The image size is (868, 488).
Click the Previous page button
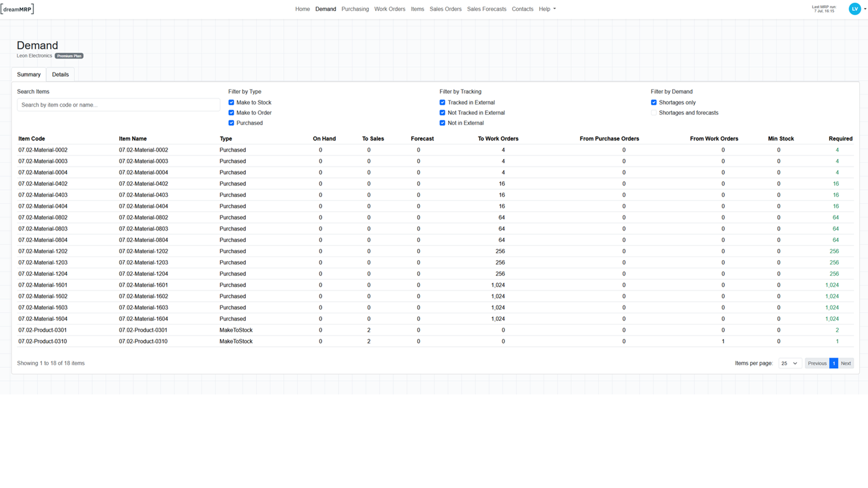point(817,363)
